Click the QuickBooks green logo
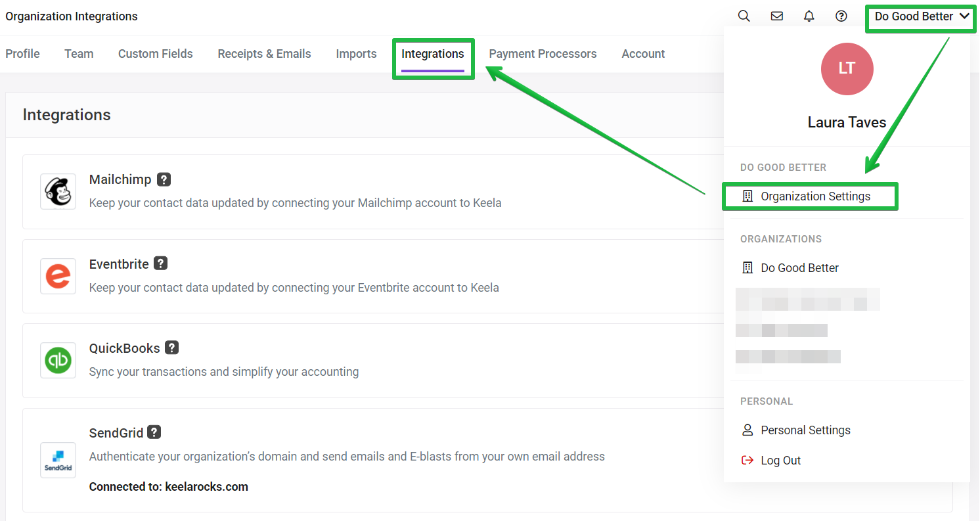This screenshot has width=980, height=521. [x=58, y=360]
